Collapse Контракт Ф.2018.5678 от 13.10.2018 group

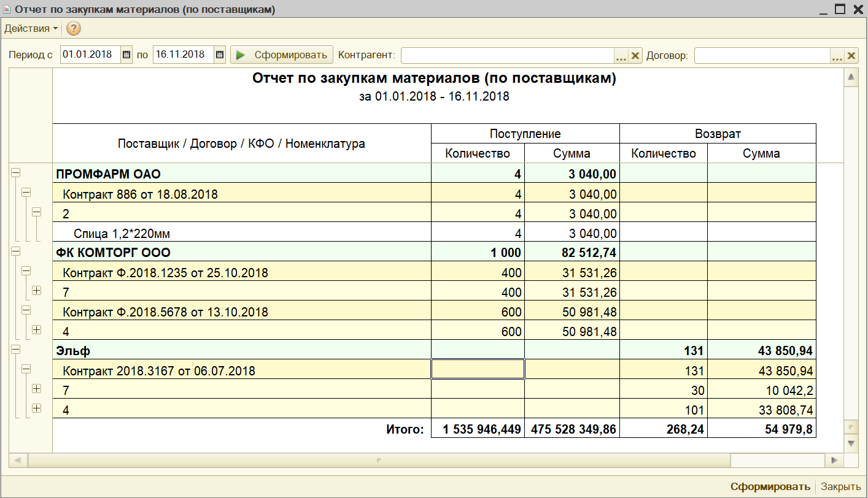pos(26,310)
